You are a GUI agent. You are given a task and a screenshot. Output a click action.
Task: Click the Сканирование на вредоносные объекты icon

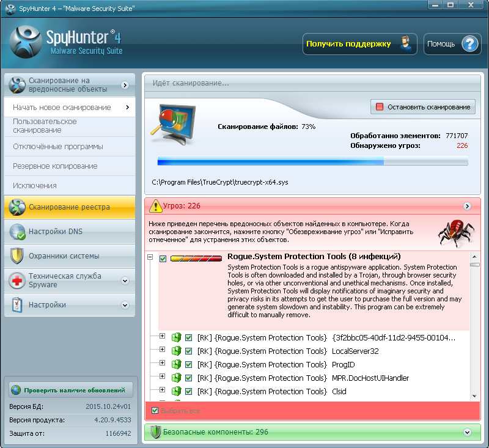click(x=17, y=85)
